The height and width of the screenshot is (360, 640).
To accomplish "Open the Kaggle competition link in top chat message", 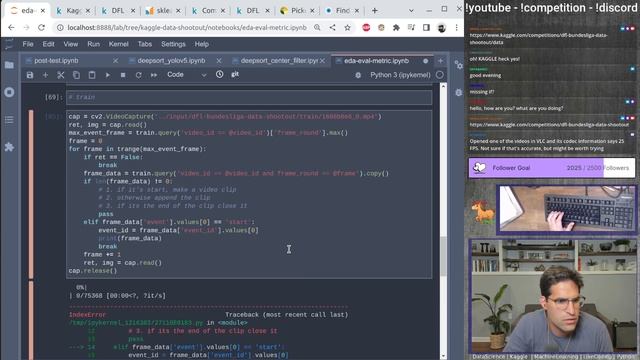I will point(538,39).
